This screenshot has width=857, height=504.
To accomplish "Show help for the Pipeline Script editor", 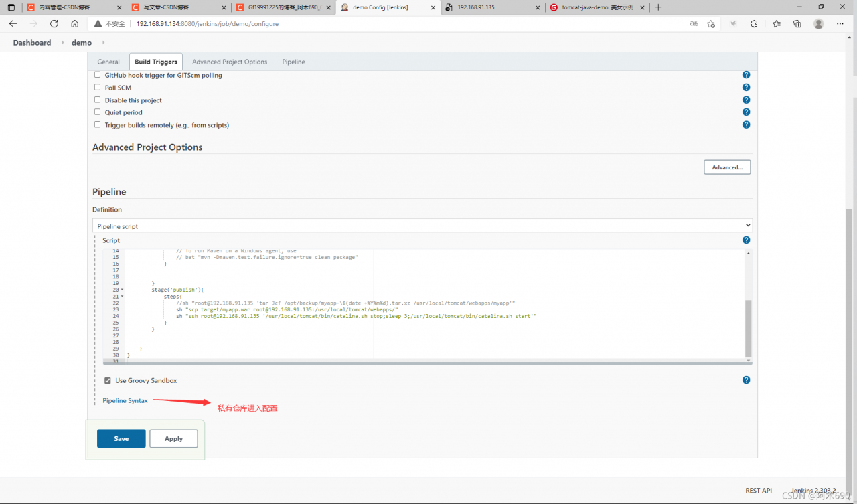I will point(746,240).
